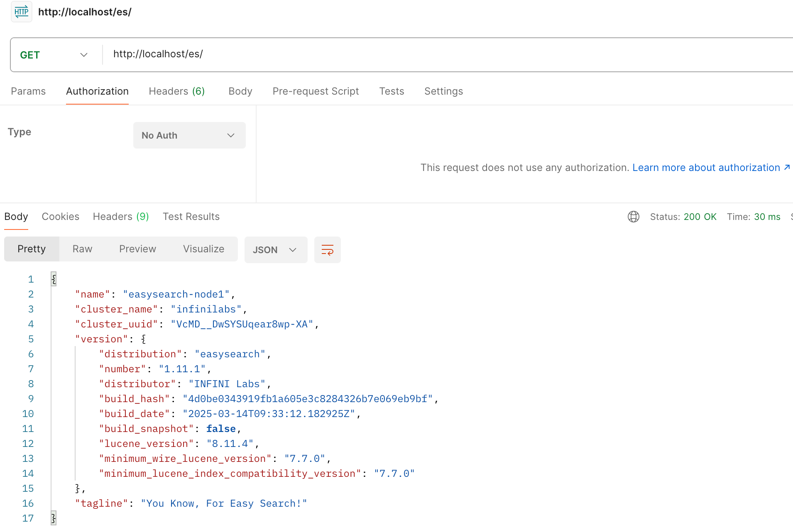The image size is (793, 532).
Task: Open the GET method dropdown
Action: point(55,55)
